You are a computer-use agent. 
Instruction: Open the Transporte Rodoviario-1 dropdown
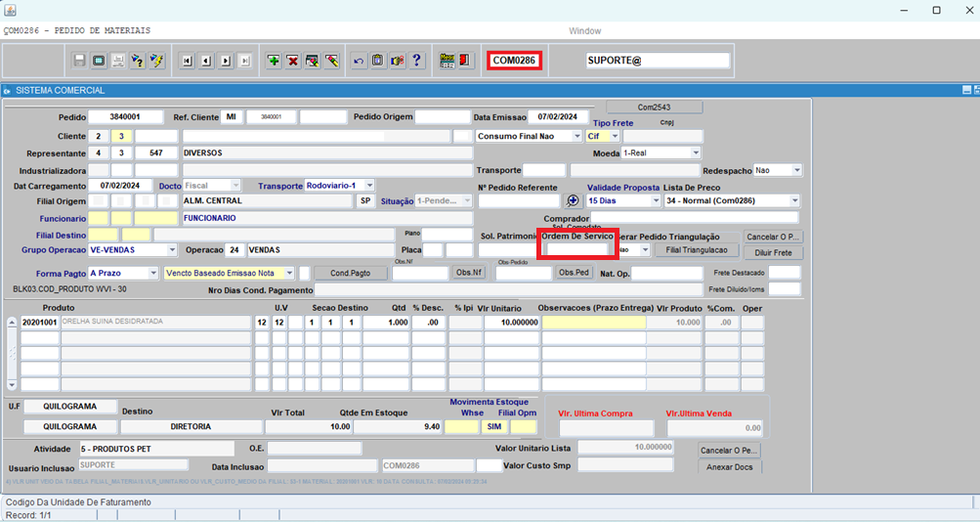(x=369, y=186)
